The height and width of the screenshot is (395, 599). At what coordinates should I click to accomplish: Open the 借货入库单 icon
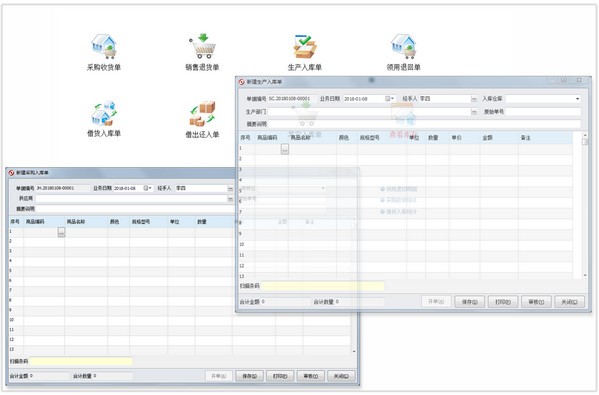click(x=104, y=113)
